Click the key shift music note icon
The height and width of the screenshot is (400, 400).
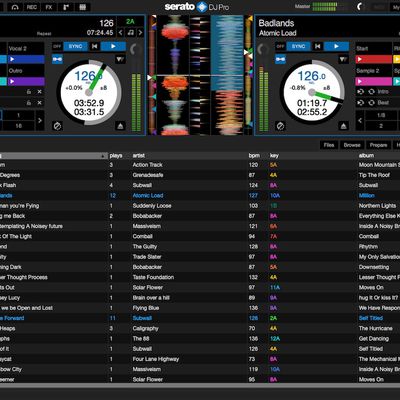131,32
